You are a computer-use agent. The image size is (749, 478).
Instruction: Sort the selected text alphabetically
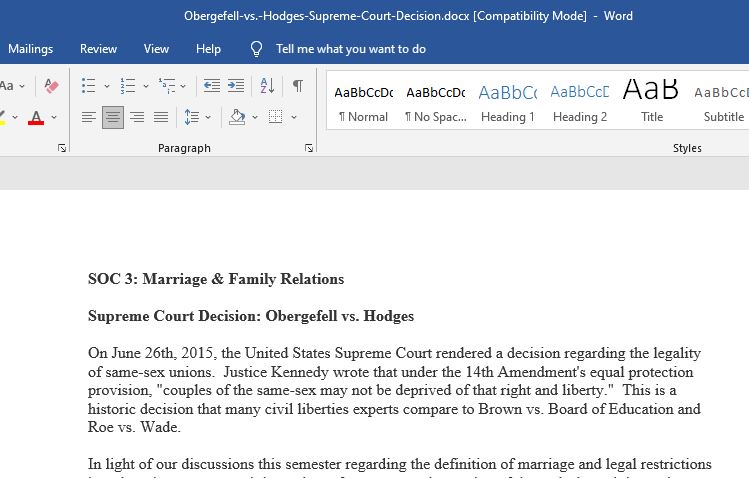(268, 86)
